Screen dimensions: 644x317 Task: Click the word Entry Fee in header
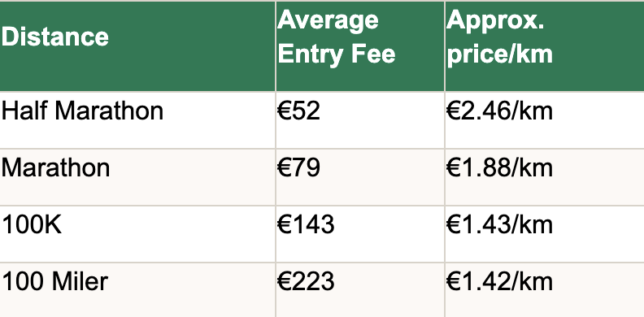[337, 54]
